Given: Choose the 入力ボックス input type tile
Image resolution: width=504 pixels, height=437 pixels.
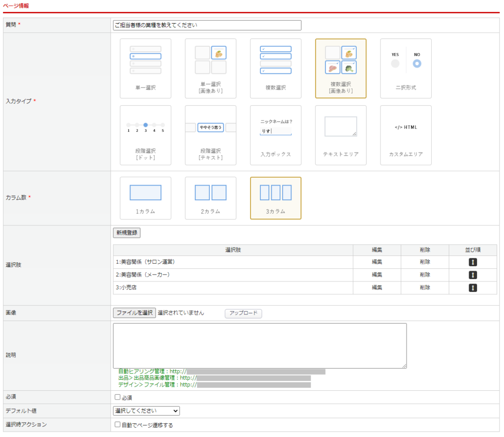Looking at the screenshot, I should [275, 135].
